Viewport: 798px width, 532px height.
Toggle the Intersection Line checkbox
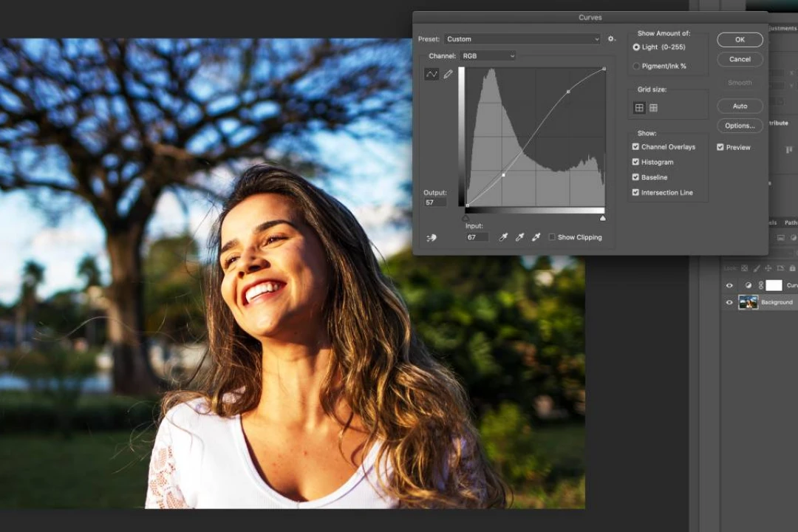635,192
